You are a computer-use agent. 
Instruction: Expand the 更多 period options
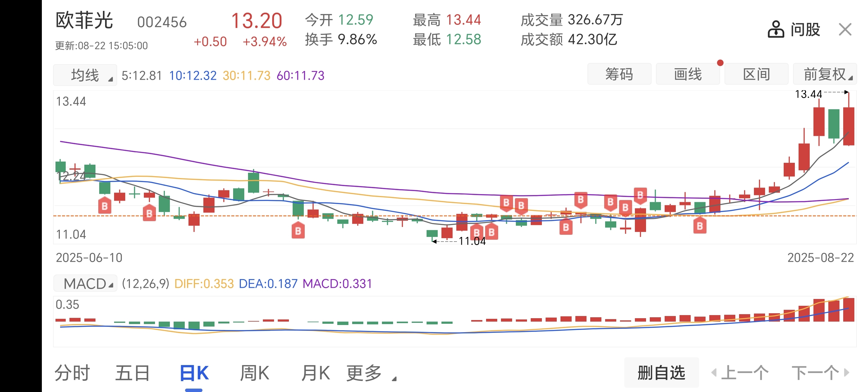tap(371, 373)
